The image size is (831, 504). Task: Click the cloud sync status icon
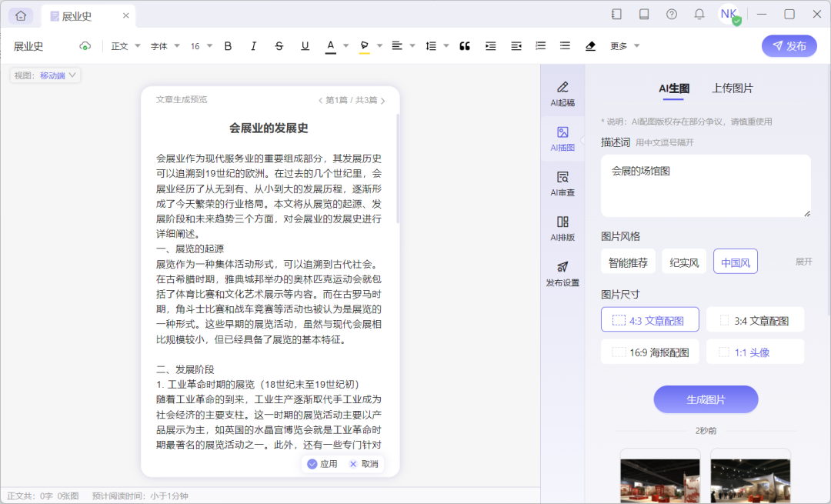click(x=85, y=46)
